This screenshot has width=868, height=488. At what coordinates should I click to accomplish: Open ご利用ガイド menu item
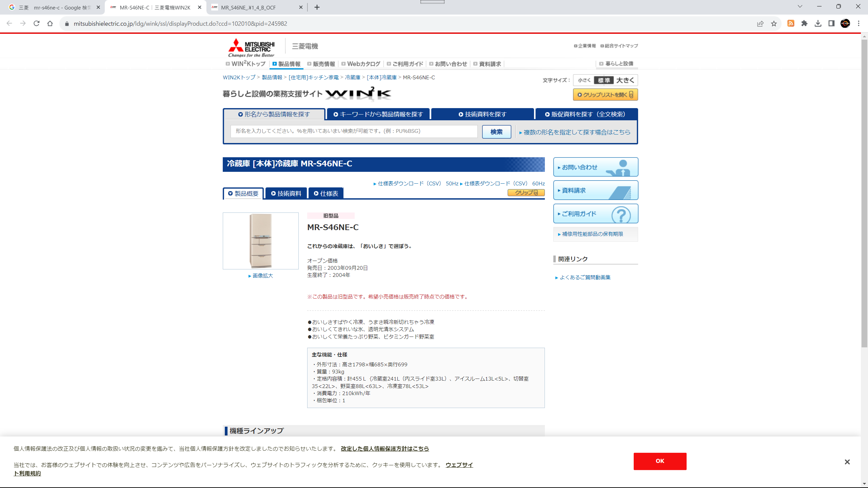pos(405,64)
